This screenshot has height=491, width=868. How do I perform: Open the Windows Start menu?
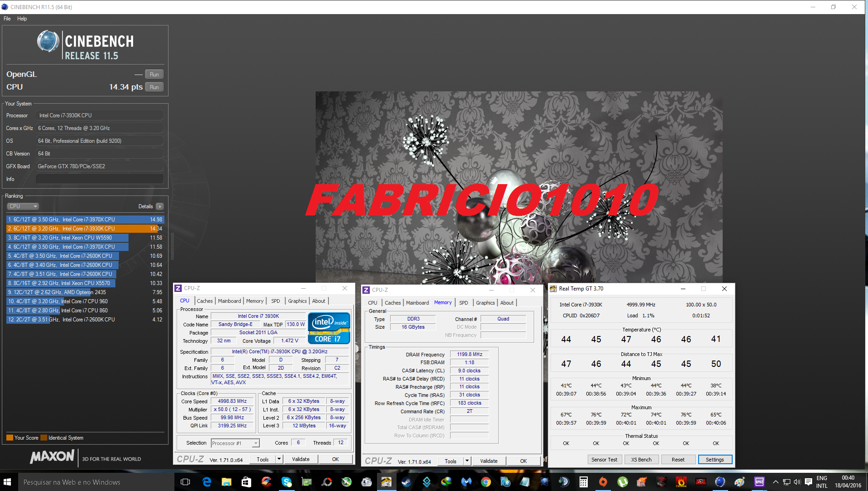pos(7,482)
